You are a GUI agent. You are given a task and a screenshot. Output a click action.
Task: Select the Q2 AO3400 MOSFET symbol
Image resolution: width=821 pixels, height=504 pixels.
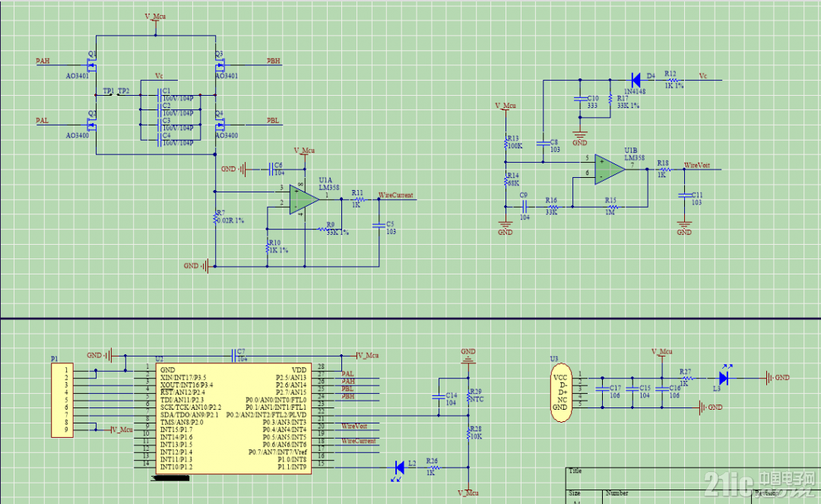(x=92, y=125)
